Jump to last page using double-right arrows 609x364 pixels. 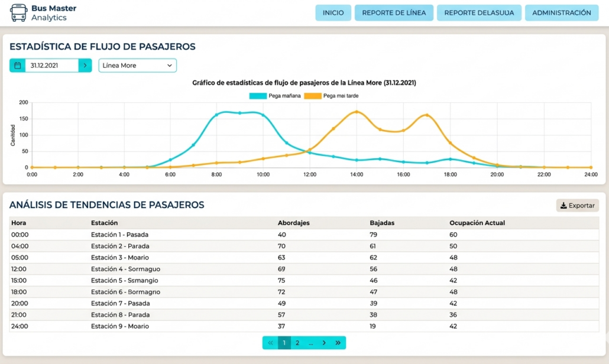coord(338,342)
